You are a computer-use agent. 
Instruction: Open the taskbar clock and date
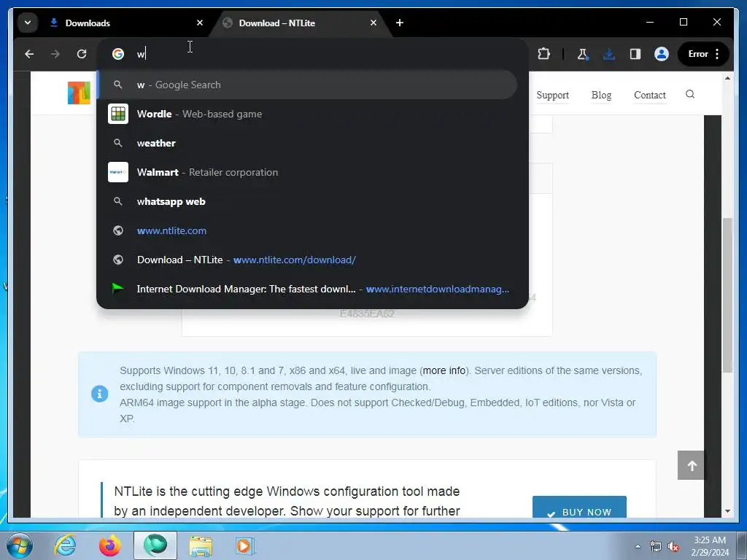710,546
